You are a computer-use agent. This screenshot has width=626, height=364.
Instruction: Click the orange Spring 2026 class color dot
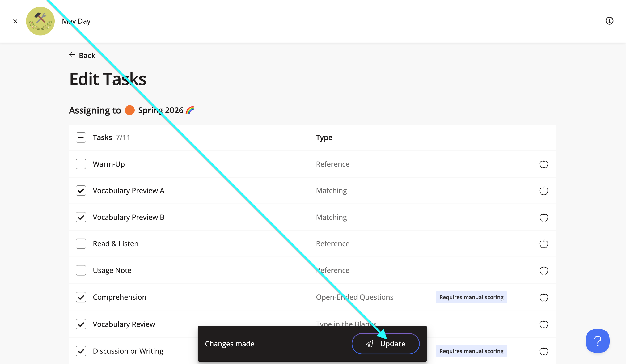[130, 110]
